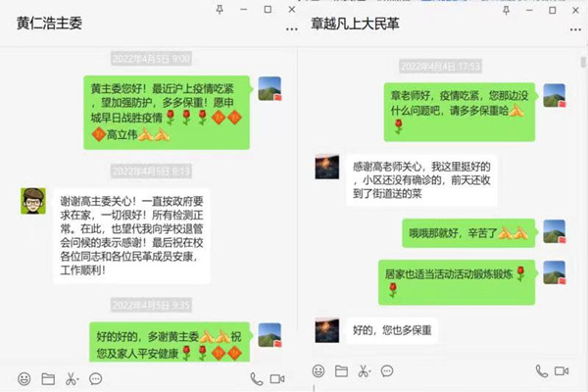Open message history icon in right chat
Viewport: 588px width, 392px height.
point(387,371)
